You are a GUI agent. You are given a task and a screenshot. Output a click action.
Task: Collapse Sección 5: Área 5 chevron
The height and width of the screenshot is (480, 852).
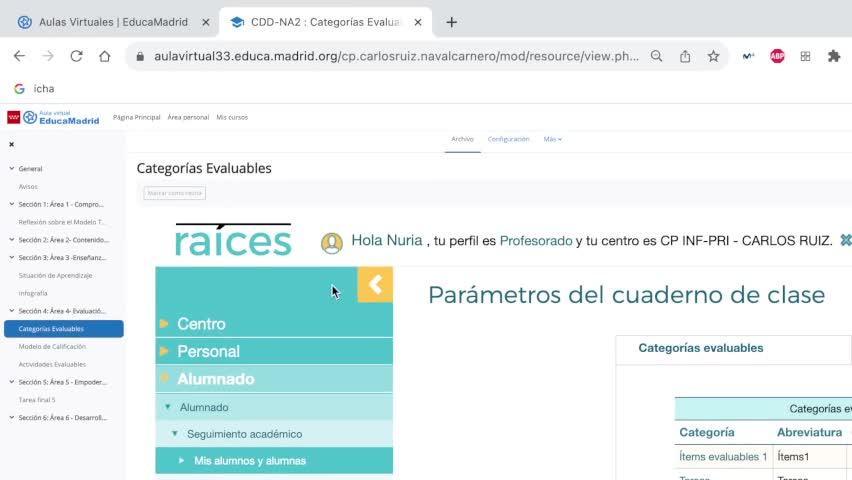coord(11,382)
